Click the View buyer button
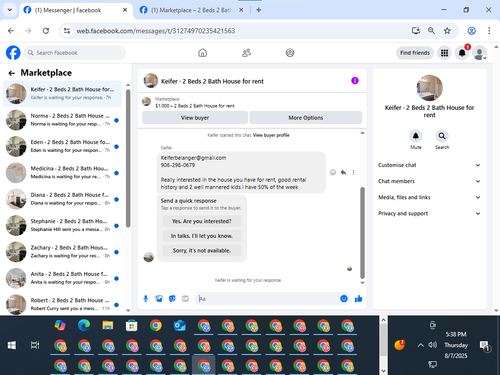 (195, 118)
